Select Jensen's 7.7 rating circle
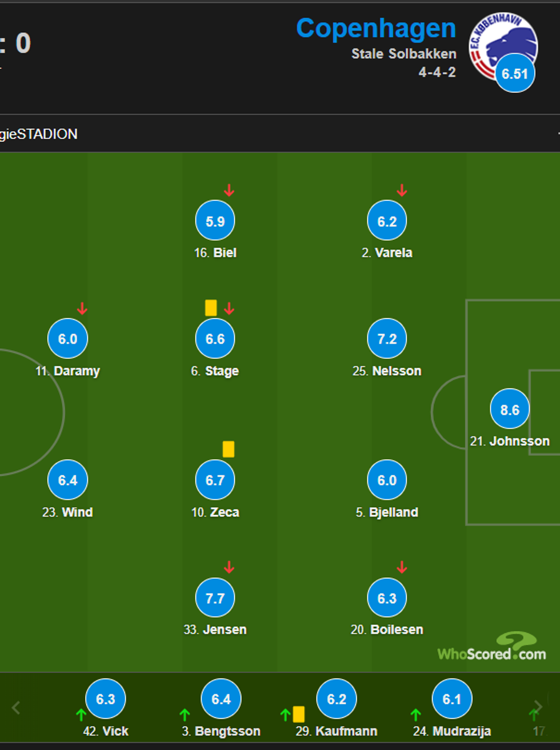560x750 pixels. (x=215, y=598)
